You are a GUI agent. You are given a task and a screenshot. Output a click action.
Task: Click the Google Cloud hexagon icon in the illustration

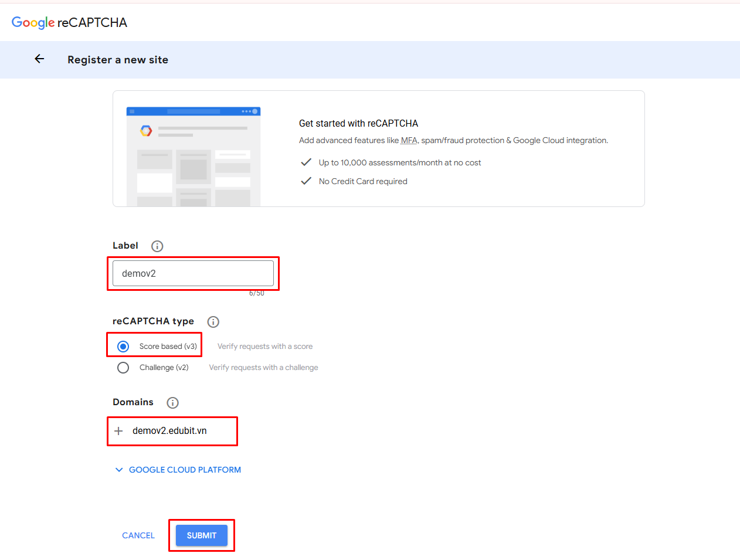point(146,130)
